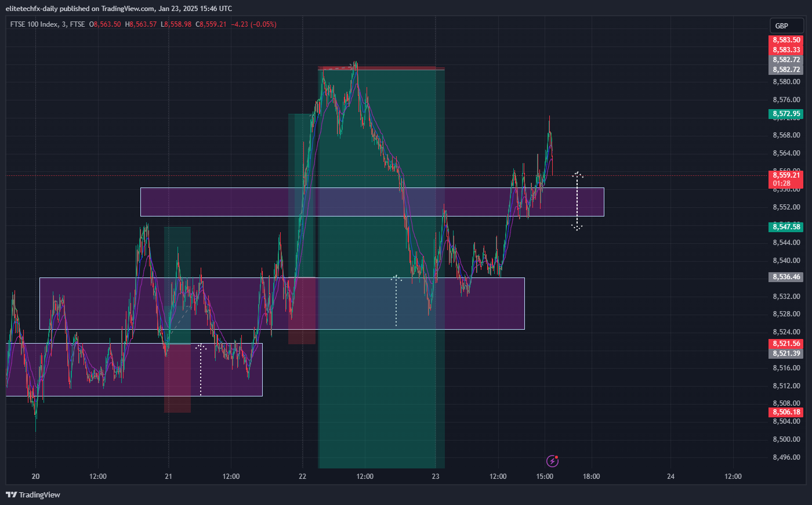Click date label 22 on time axis
812x505 pixels.
click(303, 477)
